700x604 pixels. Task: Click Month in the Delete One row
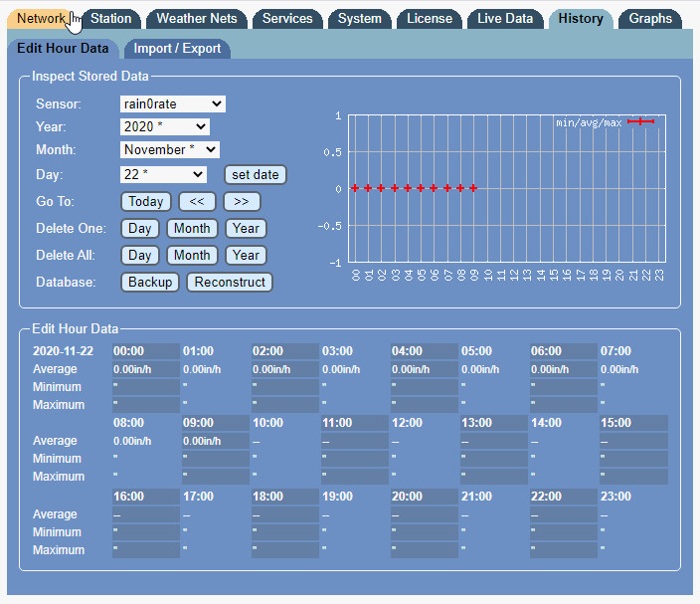coord(192,228)
